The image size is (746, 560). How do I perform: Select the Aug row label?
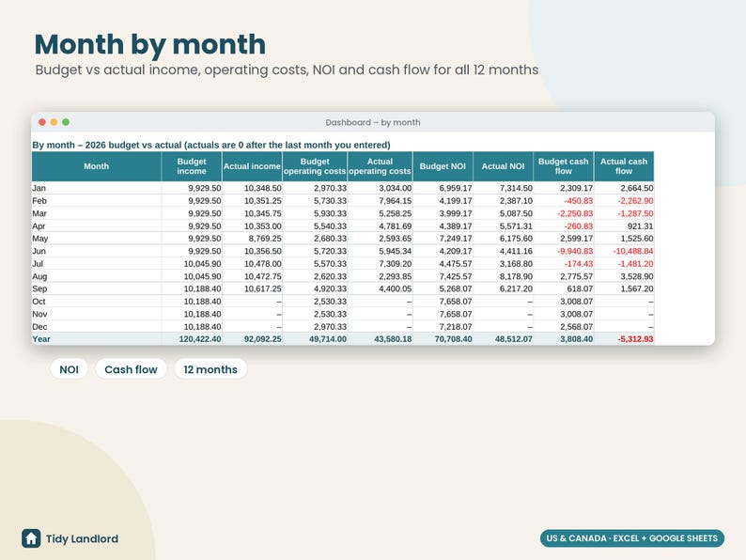(39, 276)
